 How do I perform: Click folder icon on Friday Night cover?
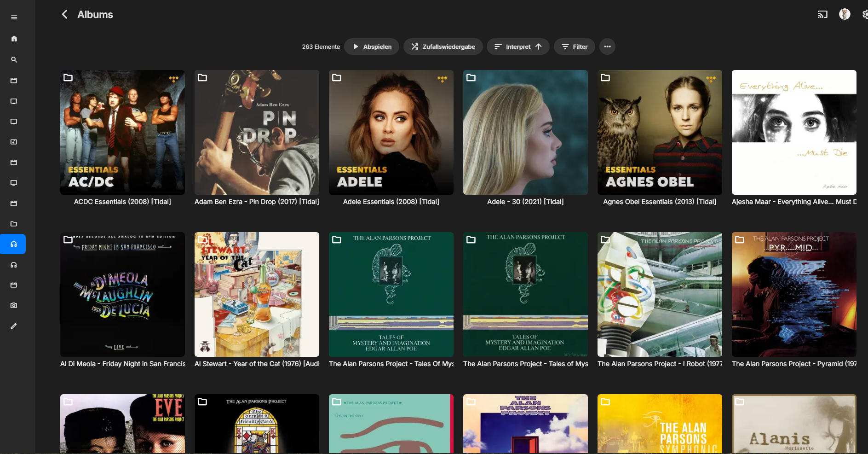click(68, 239)
